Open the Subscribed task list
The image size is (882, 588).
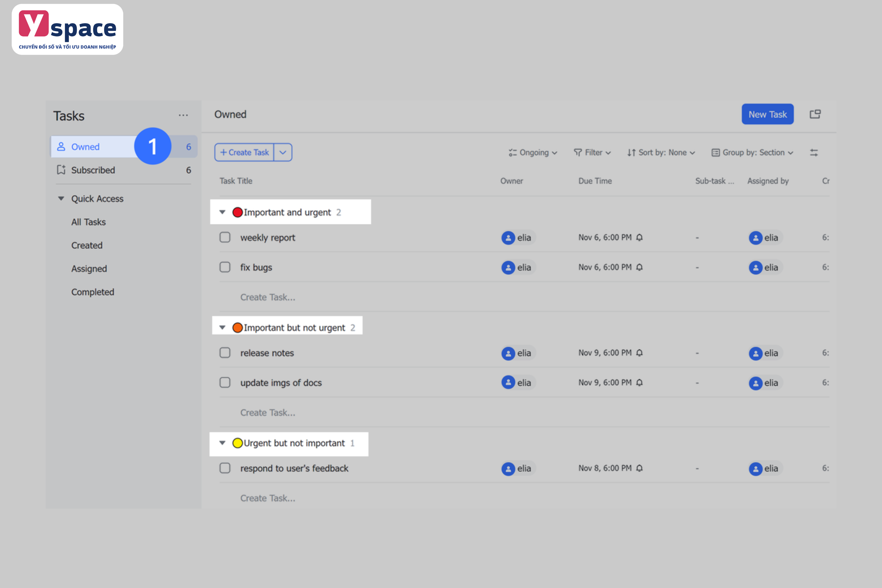[124, 170]
